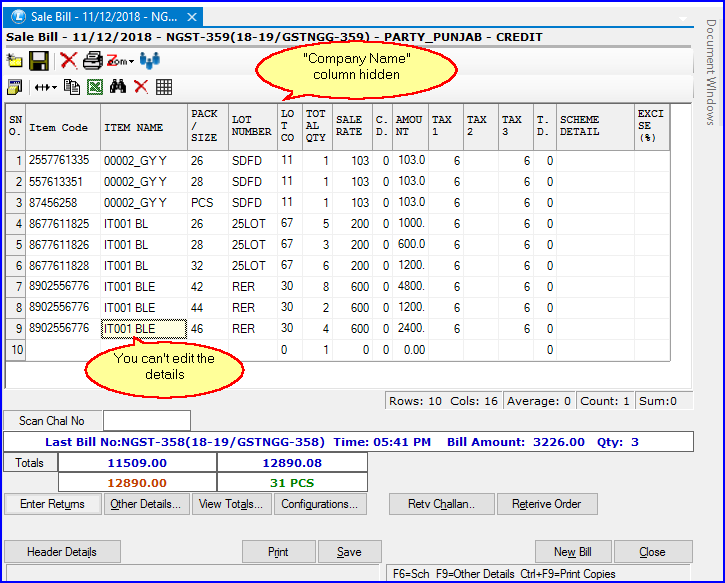Screen dimensions: 725x583
Task: Click the highlighted IT001 BLE cell in row 9
Action: (144, 329)
